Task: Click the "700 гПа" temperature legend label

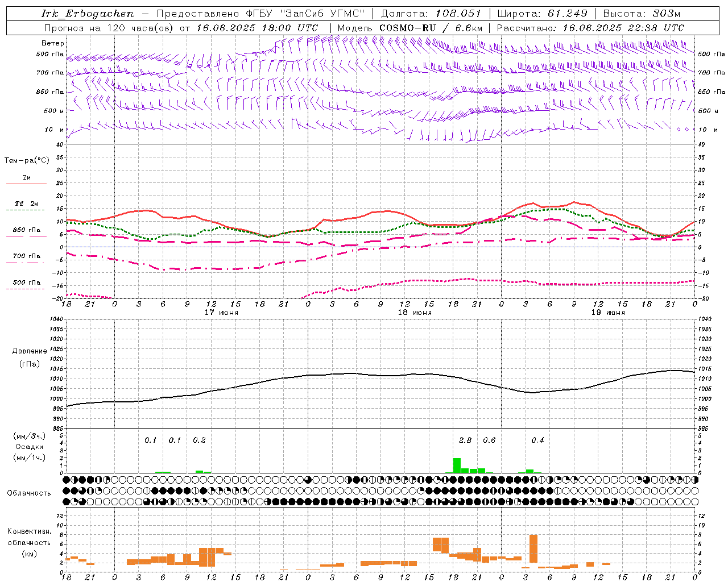Action: tap(27, 256)
